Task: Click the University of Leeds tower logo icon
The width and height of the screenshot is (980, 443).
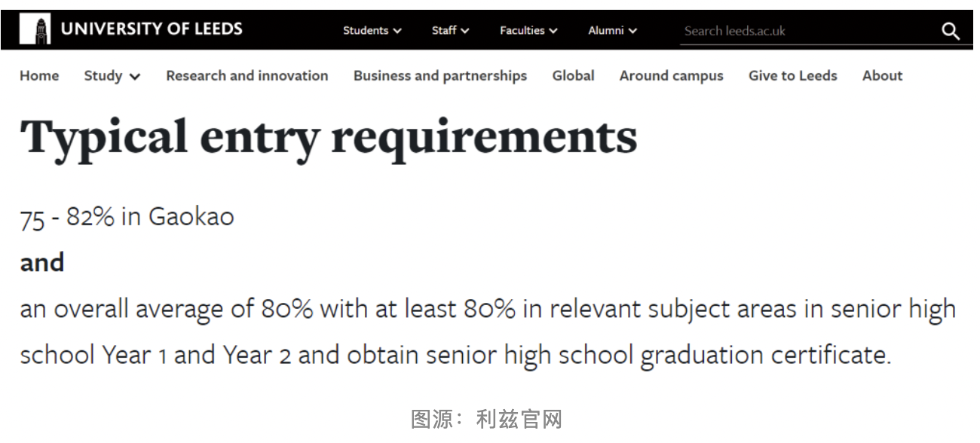Action: (x=35, y=30)
